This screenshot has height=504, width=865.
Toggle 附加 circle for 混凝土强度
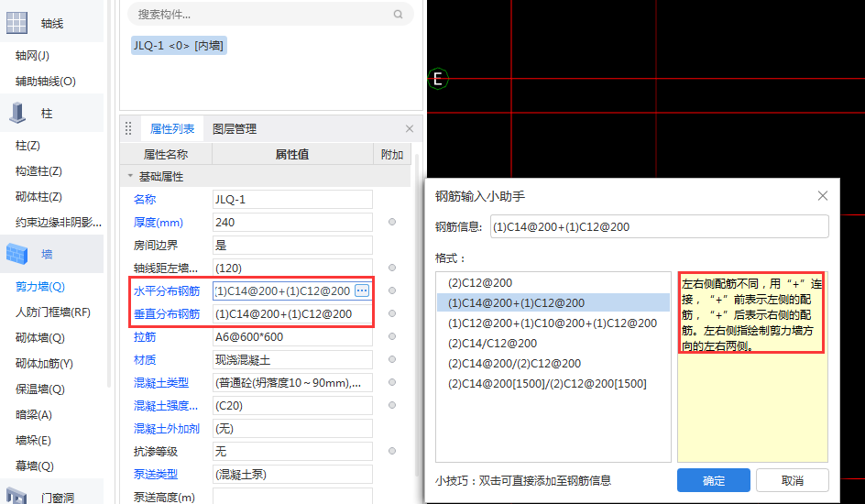[x=392, y=405]
